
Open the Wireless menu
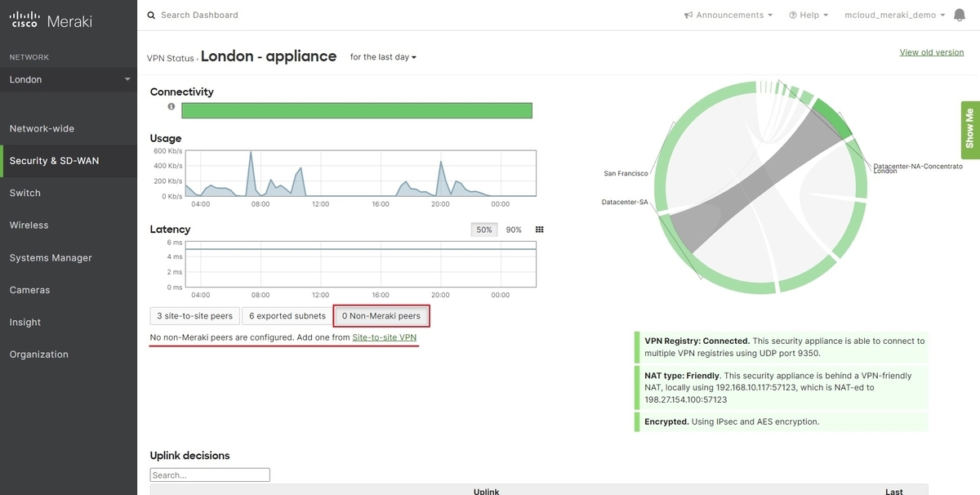pyautogui.click(x=69, y=225)
